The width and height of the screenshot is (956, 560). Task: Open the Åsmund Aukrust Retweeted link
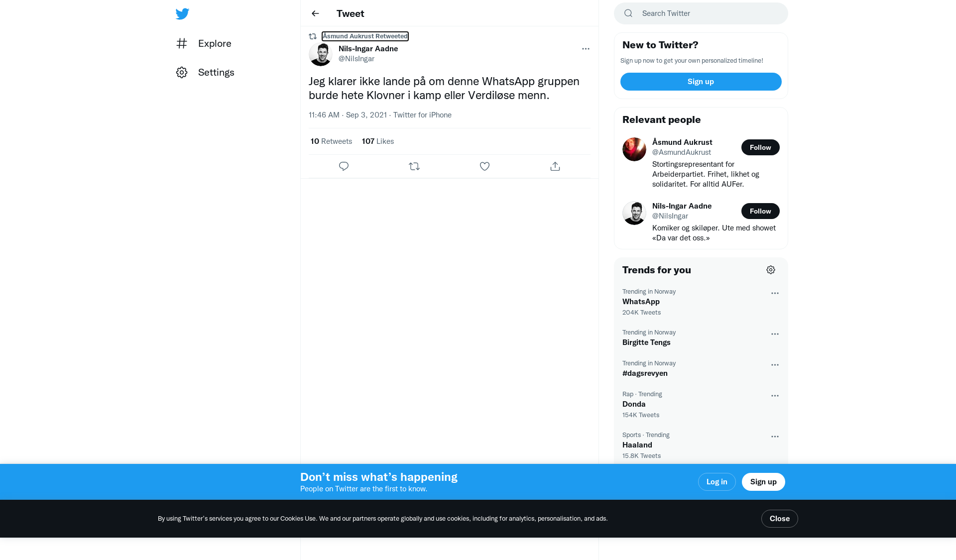click(365, 36)
